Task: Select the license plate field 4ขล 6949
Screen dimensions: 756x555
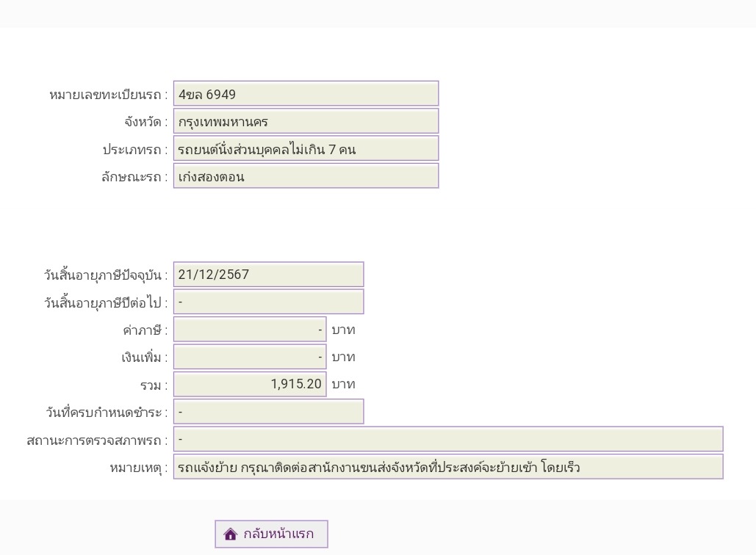Action: point(306,93)
